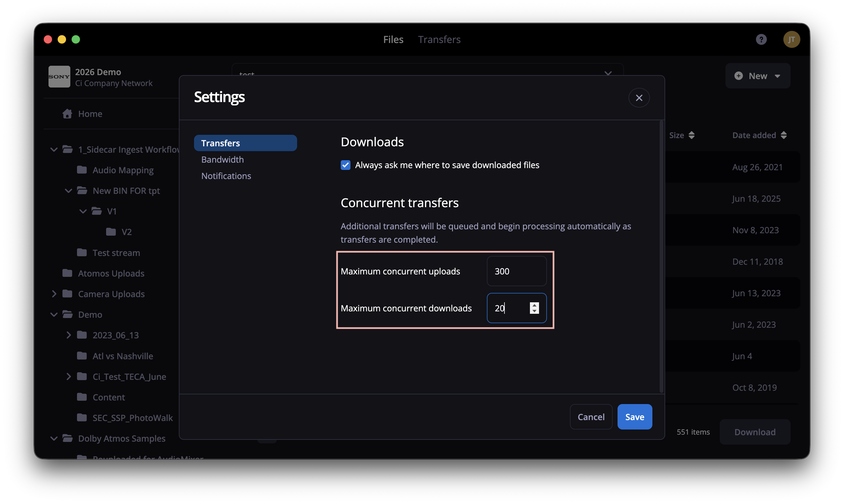Select Transfers in Settings sidebar
The height and width of the screenshot is (504, 844).
click(245, 143)
